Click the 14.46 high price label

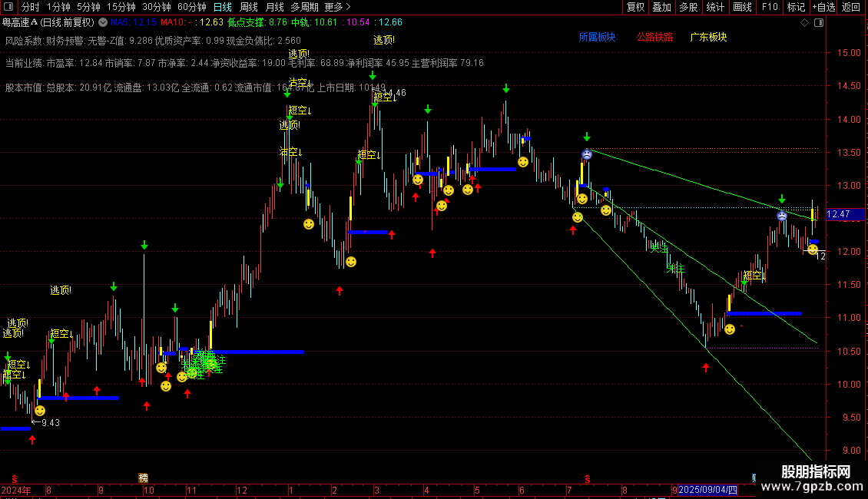tap(395, 93)
